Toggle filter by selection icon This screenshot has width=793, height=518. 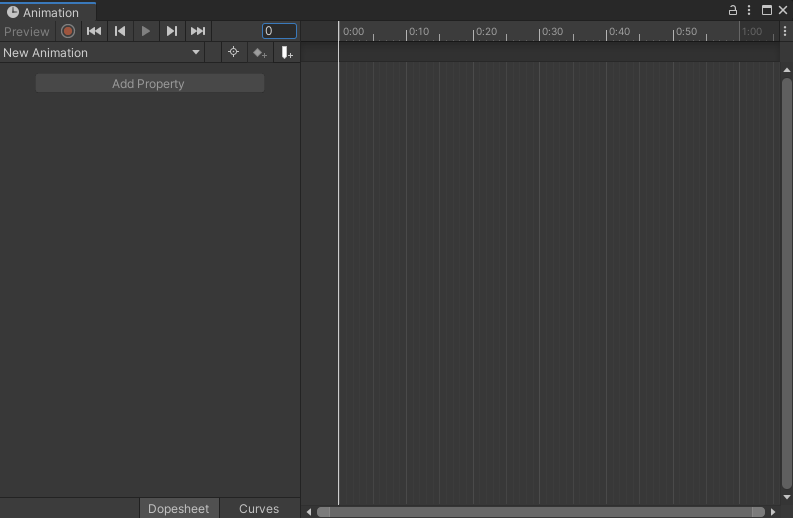(233, 52)
